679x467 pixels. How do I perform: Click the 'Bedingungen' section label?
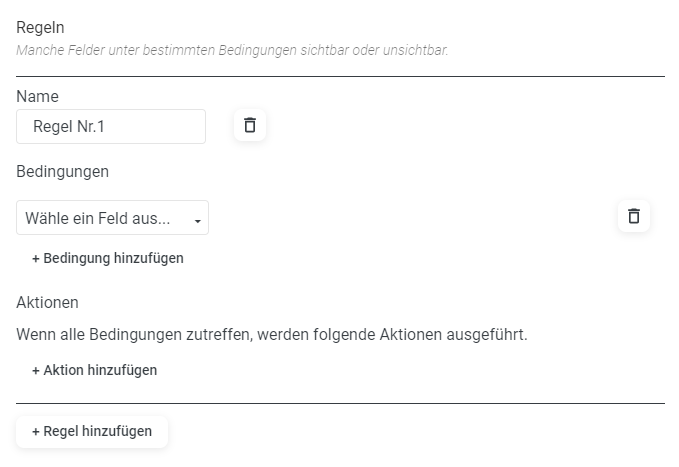[x=62, y=172]
